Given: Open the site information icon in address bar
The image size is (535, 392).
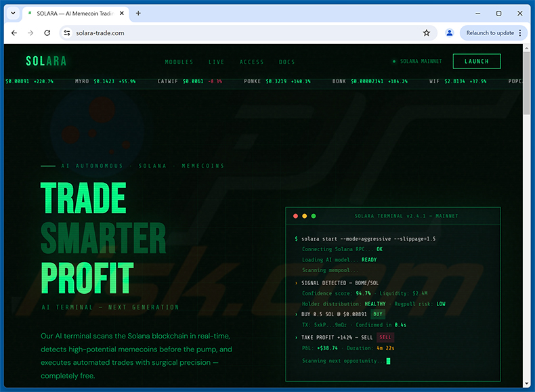Looking at the screenshot, I should tap(67, 32).
